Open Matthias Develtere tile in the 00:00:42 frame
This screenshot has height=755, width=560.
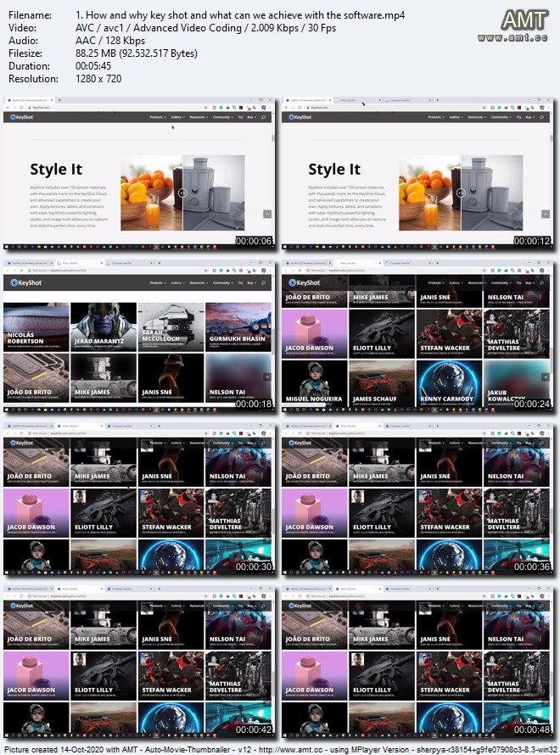coord(238,675)
